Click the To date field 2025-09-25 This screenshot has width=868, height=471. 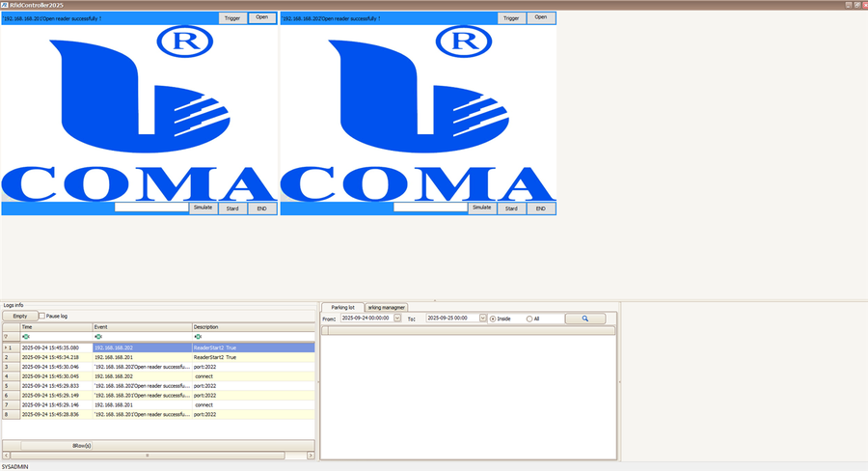[453, 319]
